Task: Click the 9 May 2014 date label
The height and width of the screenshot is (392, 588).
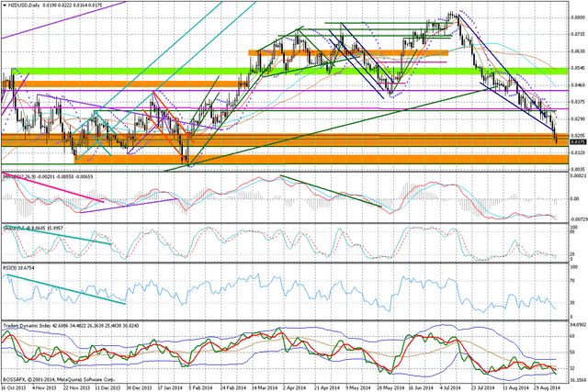Action: pos(356,388)
